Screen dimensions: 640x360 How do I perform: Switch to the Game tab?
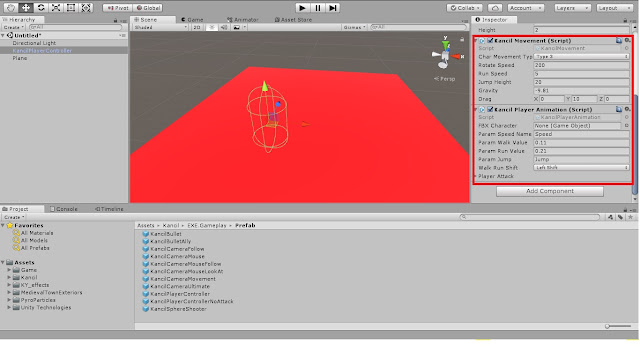(192, 20)
